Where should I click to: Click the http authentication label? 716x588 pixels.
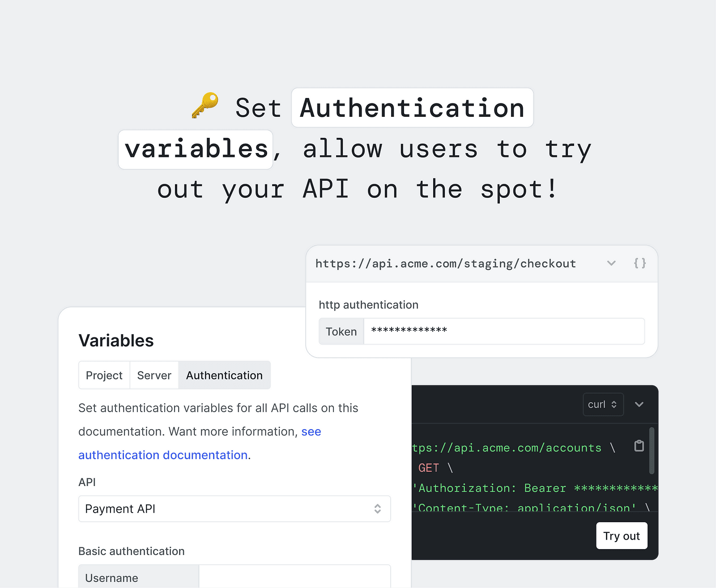tap(369, 305)
